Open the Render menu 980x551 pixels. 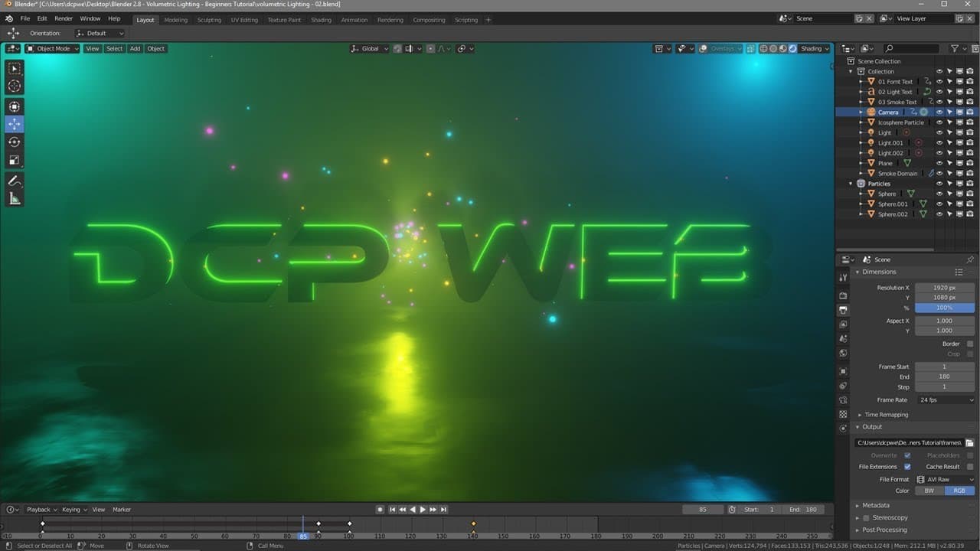point(64,18)
